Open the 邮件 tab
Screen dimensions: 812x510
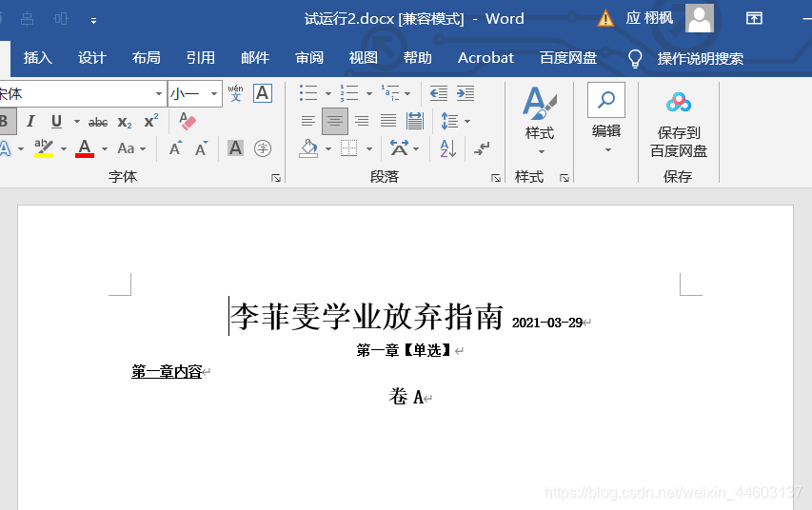tap(255, 58)
